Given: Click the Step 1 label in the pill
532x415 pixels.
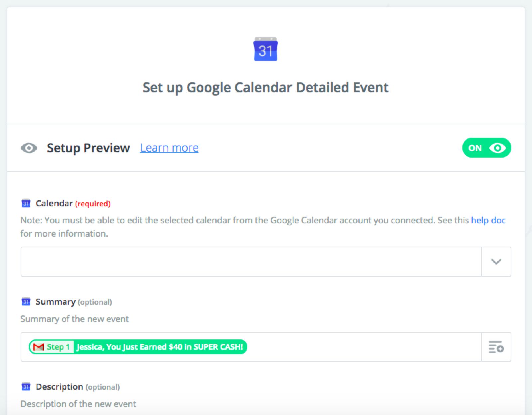Looking at the screenshot, I should (58, 347).
